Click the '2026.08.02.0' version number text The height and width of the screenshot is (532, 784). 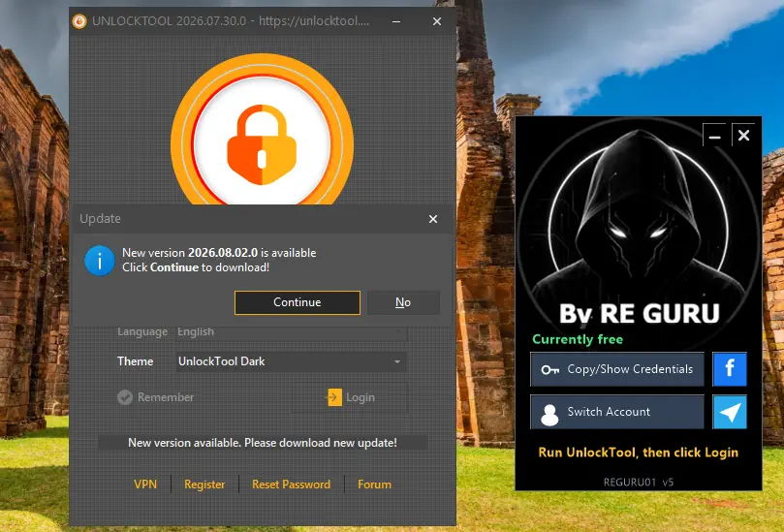223,253
